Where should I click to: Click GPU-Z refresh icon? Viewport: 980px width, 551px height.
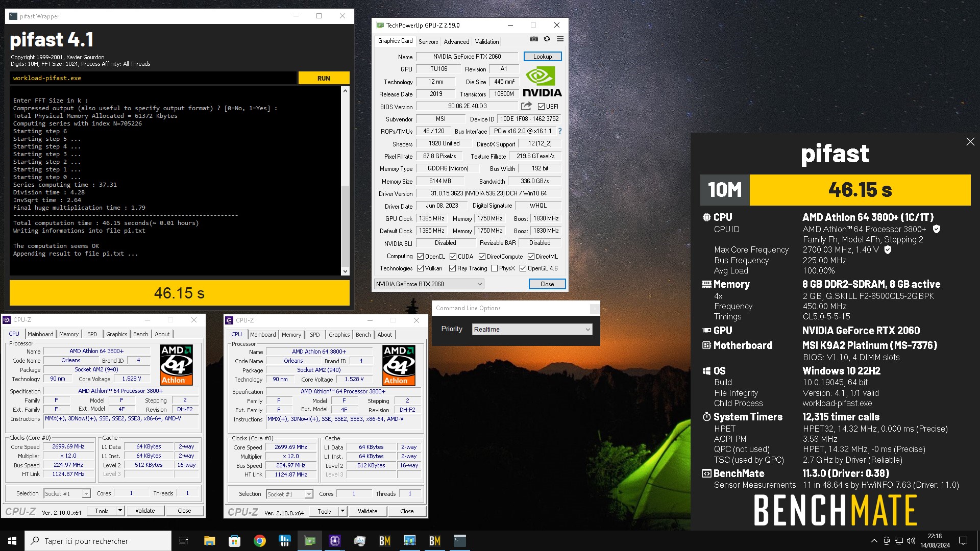[x=547, y=39]
